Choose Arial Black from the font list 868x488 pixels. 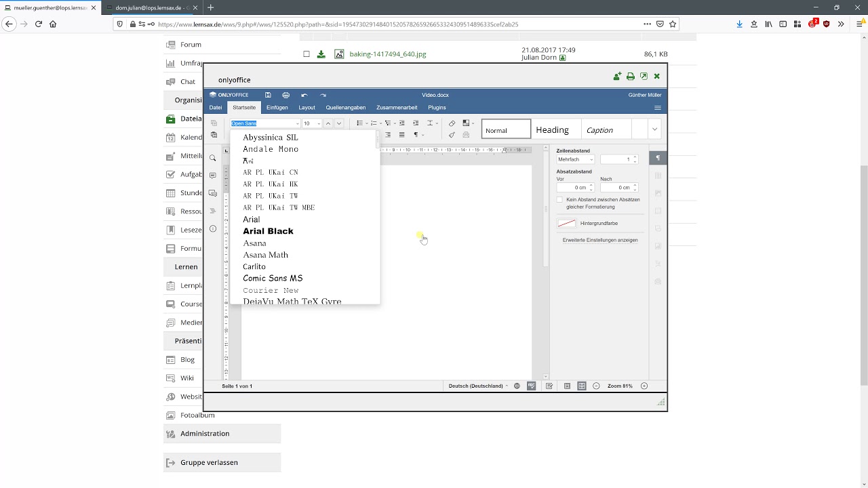pos(268,231)
